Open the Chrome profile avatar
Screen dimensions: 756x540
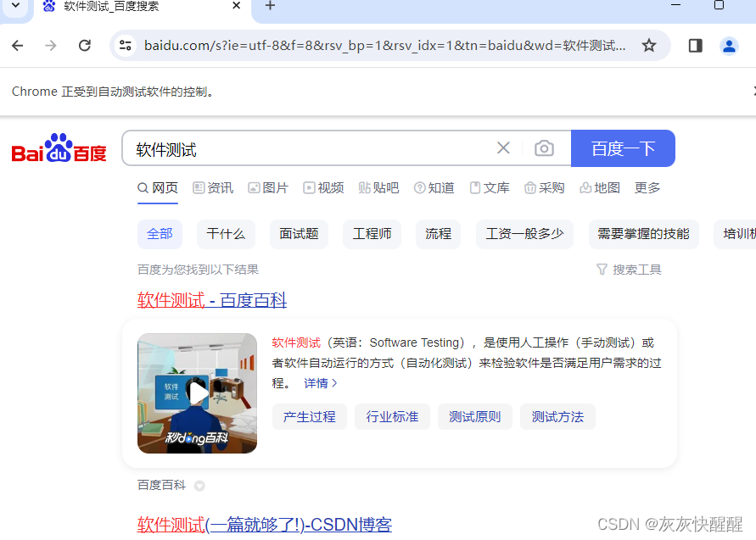[x=729, y=46]
